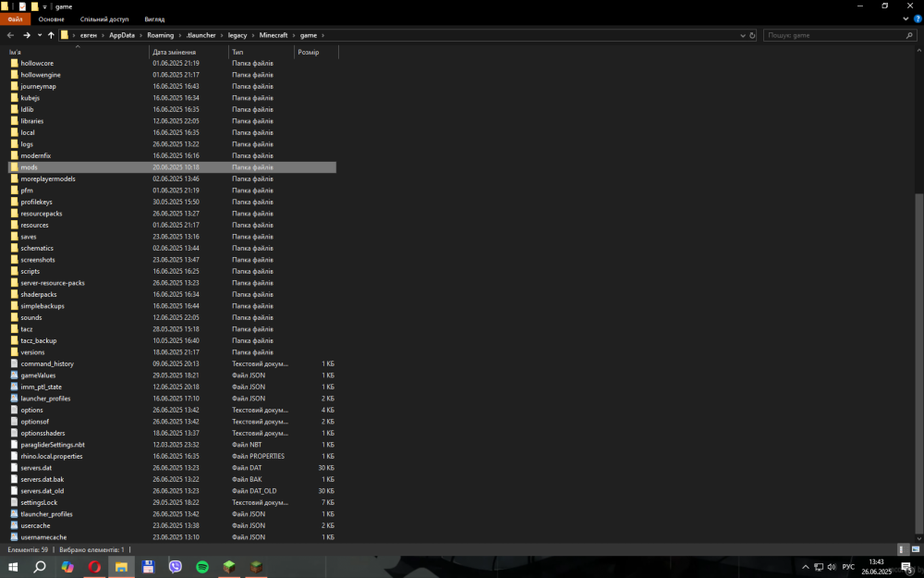Viewport: 924px width, 578px height.
Task: Click the vertical scrollbar thumb
Action: click(x=919, y=363)
